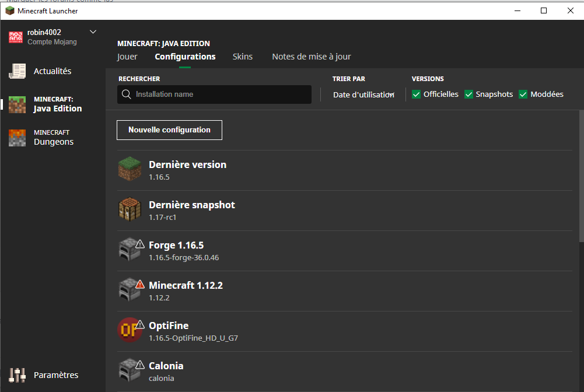The height and width of the screenshot is (392, 584).
Task: Select the OptiFine title
Action: [169, 325]
